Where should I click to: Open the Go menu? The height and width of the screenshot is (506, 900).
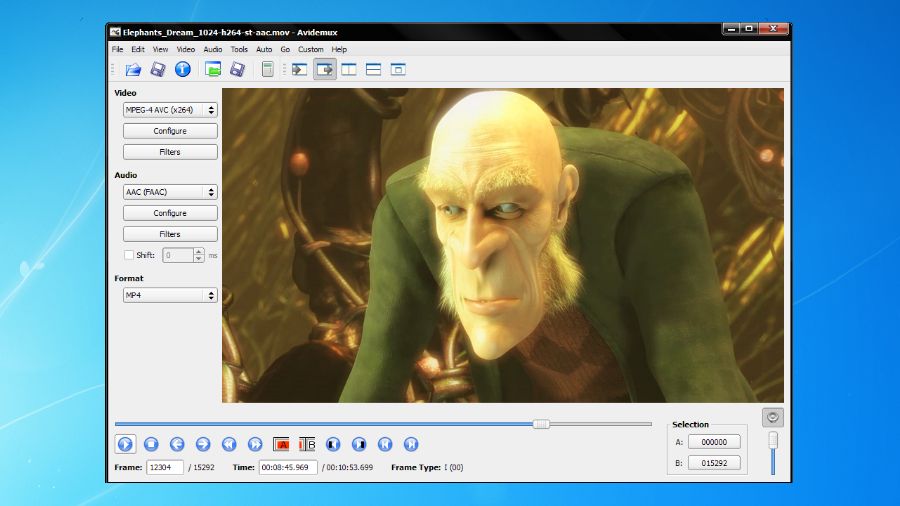click(x=285, y=49)
